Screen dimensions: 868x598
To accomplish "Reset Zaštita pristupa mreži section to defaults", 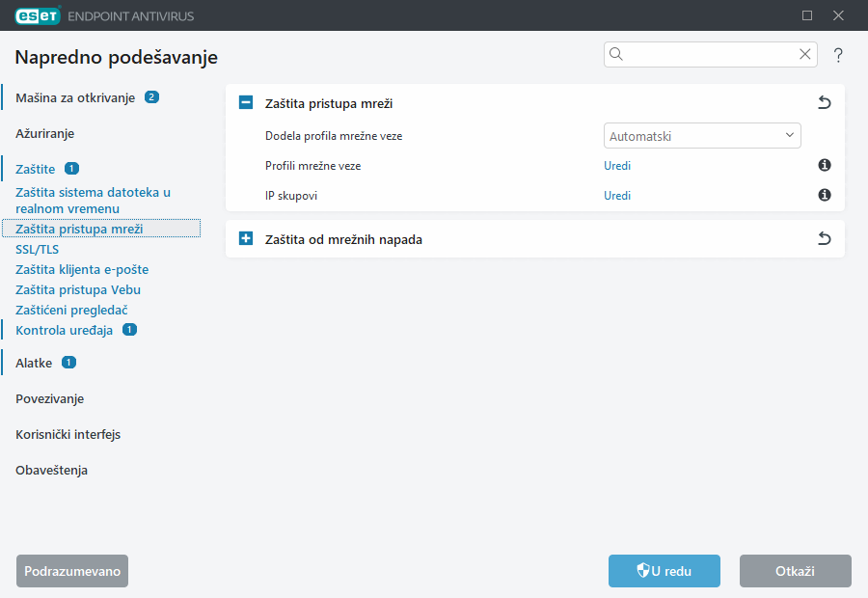I will [x=825, y=102].
